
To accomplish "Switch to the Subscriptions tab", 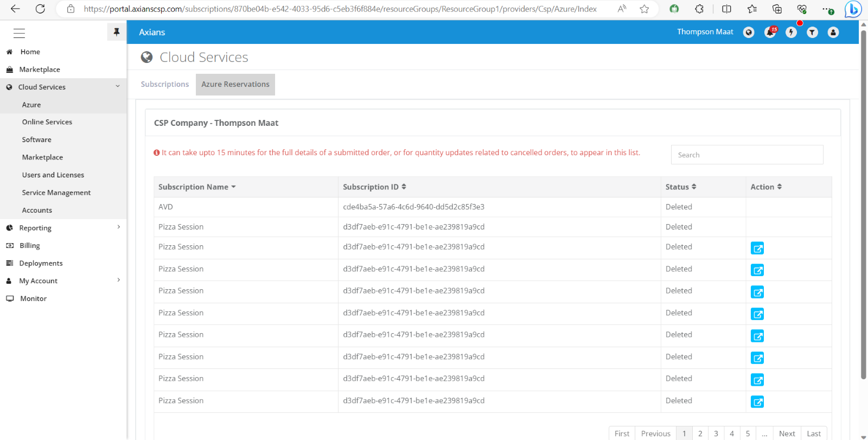I will click(165, 85).
